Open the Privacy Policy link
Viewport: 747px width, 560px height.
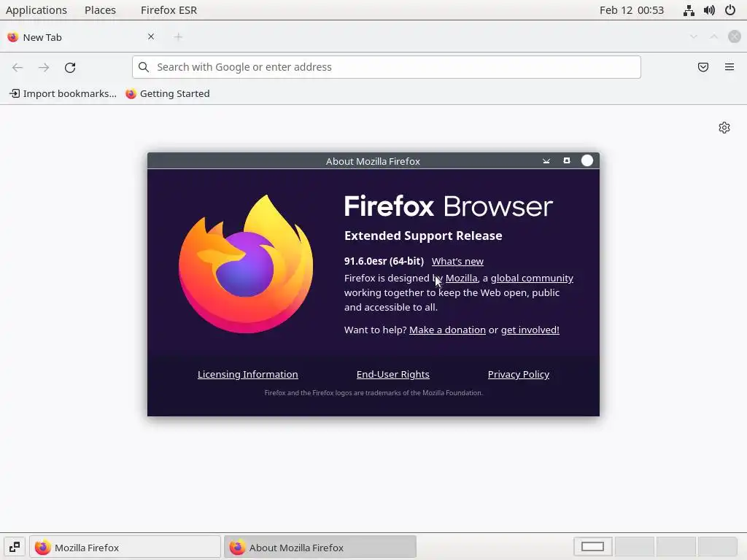coord(519,374)
